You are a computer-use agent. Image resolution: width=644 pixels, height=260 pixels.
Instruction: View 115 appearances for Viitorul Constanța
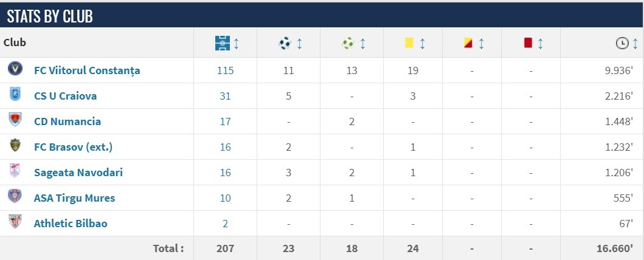coord(225,70)
